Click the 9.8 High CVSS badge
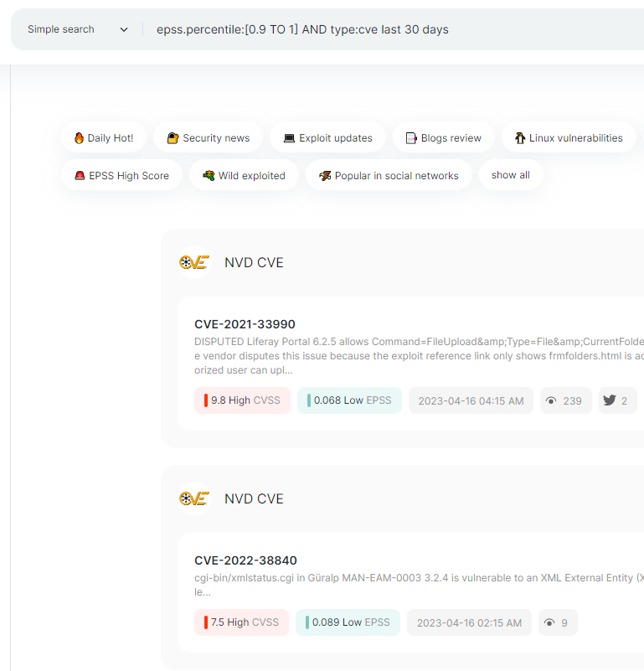The image size is (644, 671). click(x=242, y=400)
